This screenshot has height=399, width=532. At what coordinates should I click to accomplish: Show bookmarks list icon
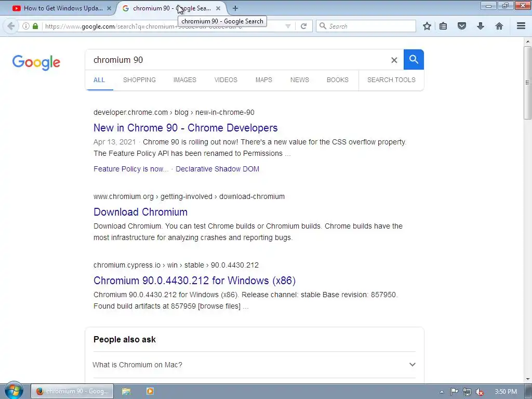coord(443,26)
